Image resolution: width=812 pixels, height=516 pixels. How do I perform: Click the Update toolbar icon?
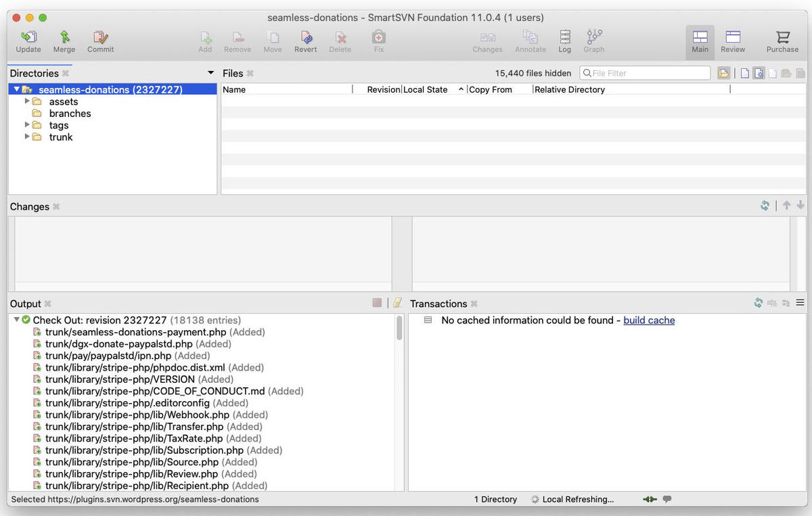28,41
